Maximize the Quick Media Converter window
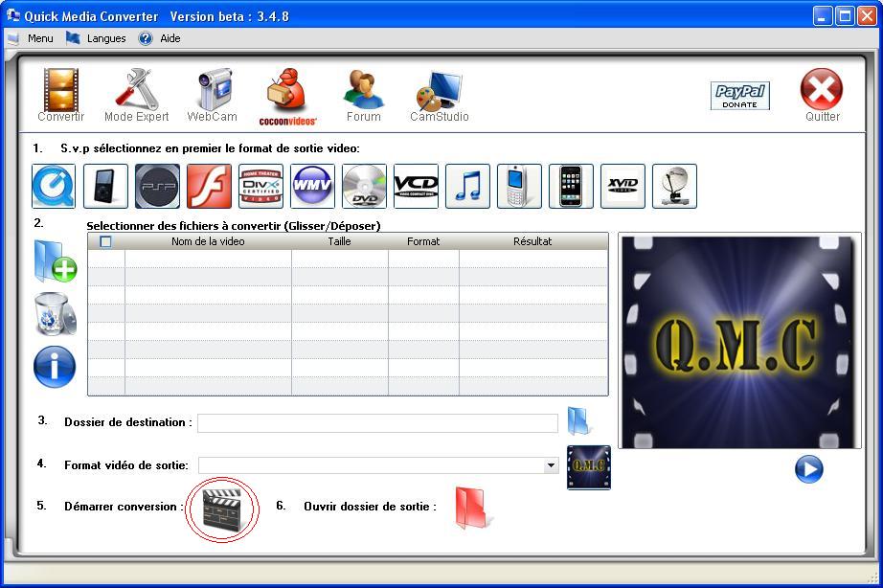 (845, 16)
